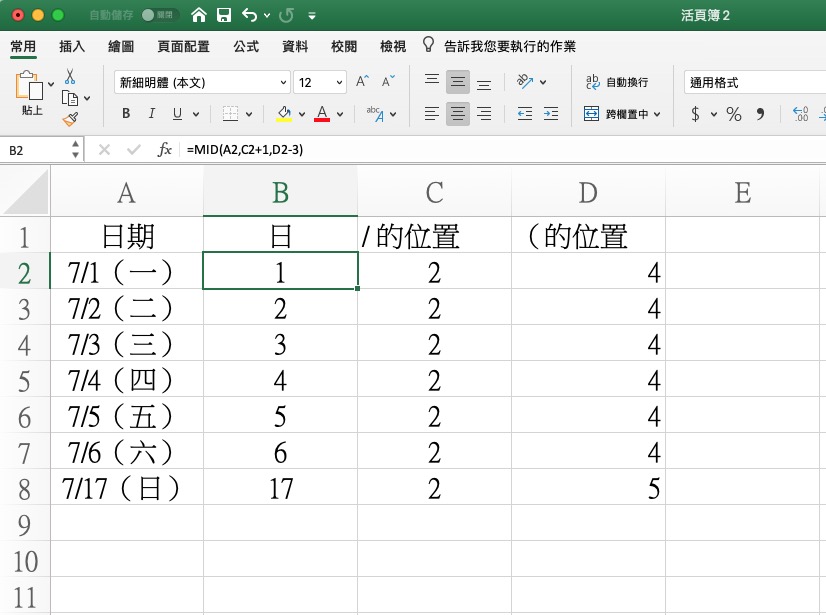Open the font size 12 dropdown
Viewport: 826px width, 615px height.
point(320,82)
